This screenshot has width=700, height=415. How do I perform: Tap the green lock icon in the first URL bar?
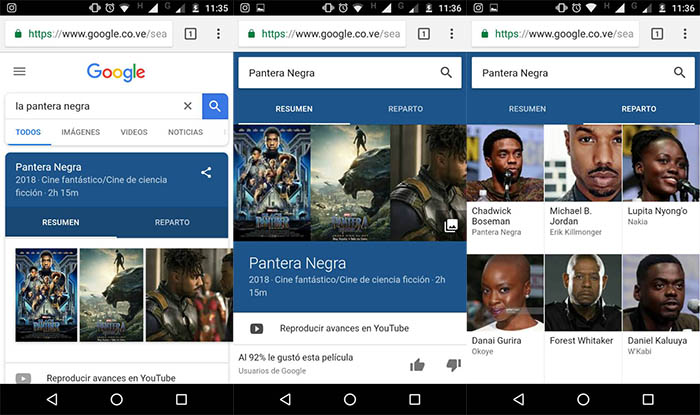point(18,34)
